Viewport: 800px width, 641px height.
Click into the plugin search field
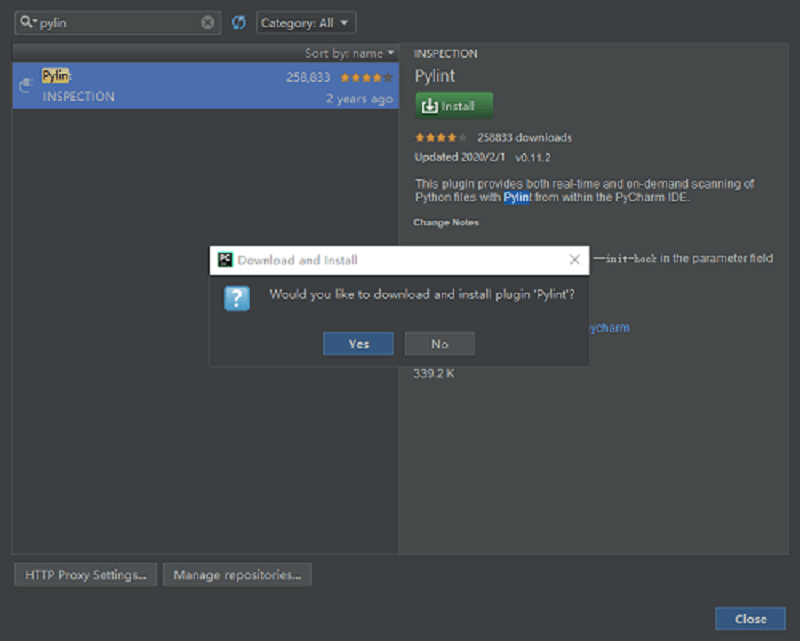(x=118, y=23)
